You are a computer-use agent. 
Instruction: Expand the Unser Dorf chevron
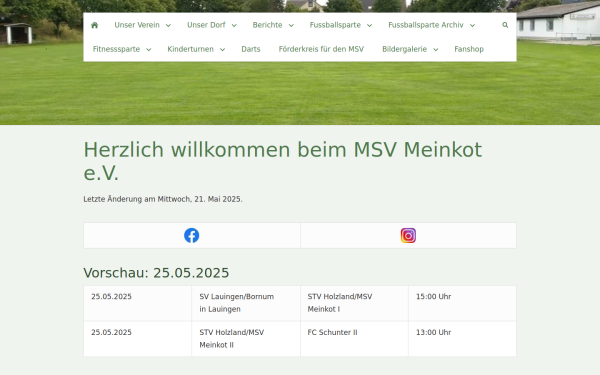[x=234, y=25]
